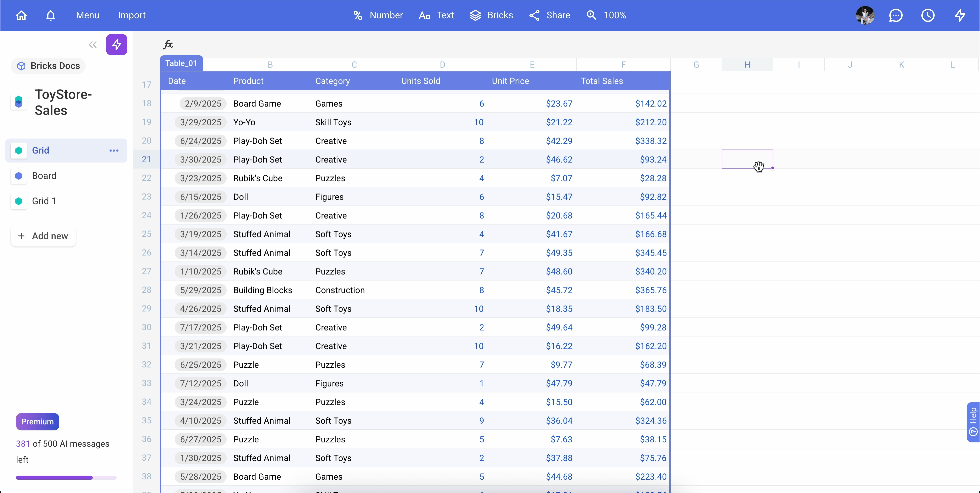Open the Grid page options ellipsis
This screenshot has height=493, width=980.
point(114,151)
